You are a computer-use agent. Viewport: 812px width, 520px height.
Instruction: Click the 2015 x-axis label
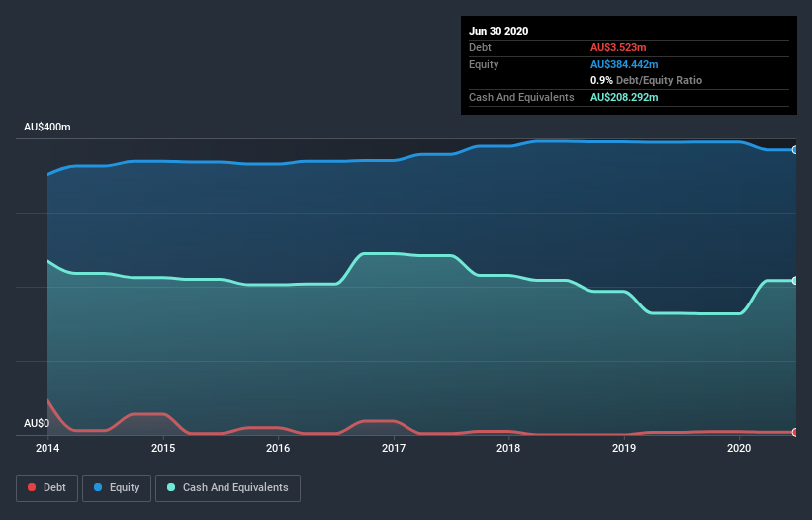pos(163,448)
